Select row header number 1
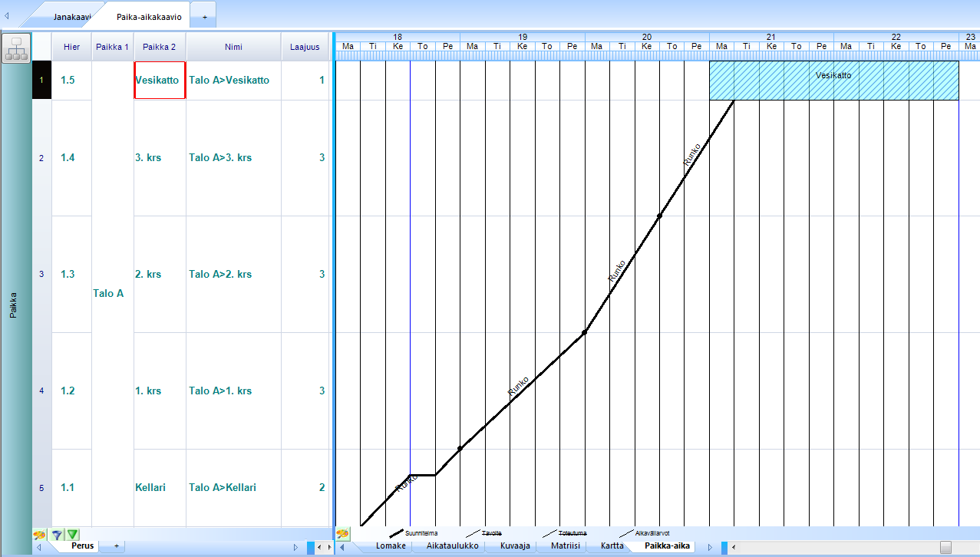This screenshot has height=557, width=980. tap(41, 80)
